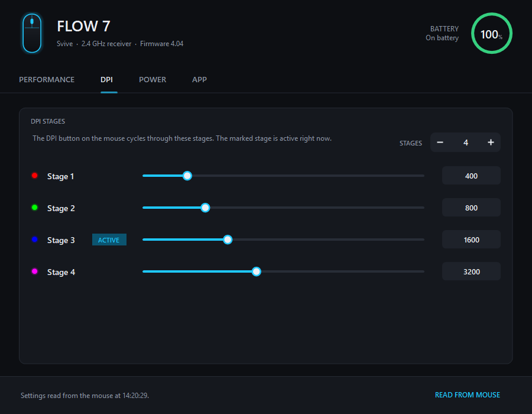Screen dimensions: 532x414
Task: Click the stages count value 4
Action: (x=466, y=143)
